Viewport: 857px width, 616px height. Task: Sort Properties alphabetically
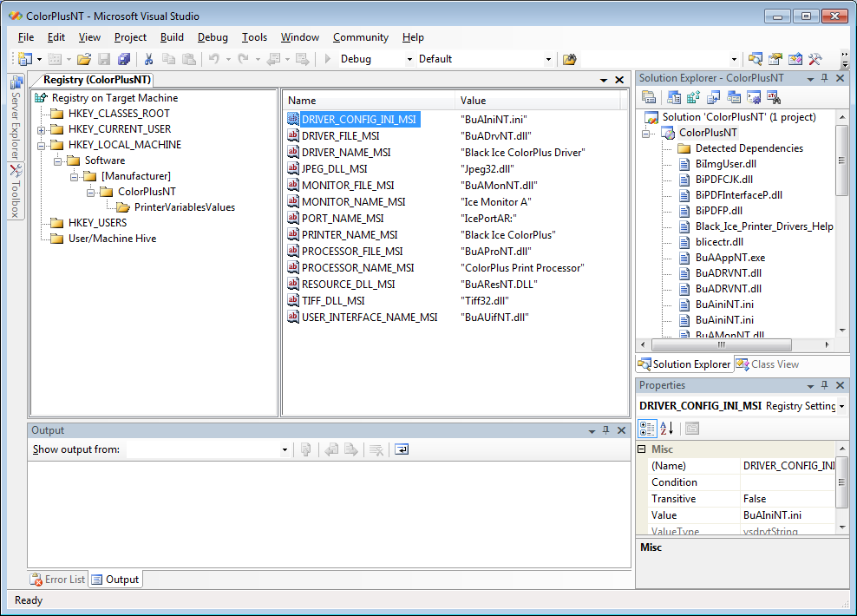pos(667,429)
